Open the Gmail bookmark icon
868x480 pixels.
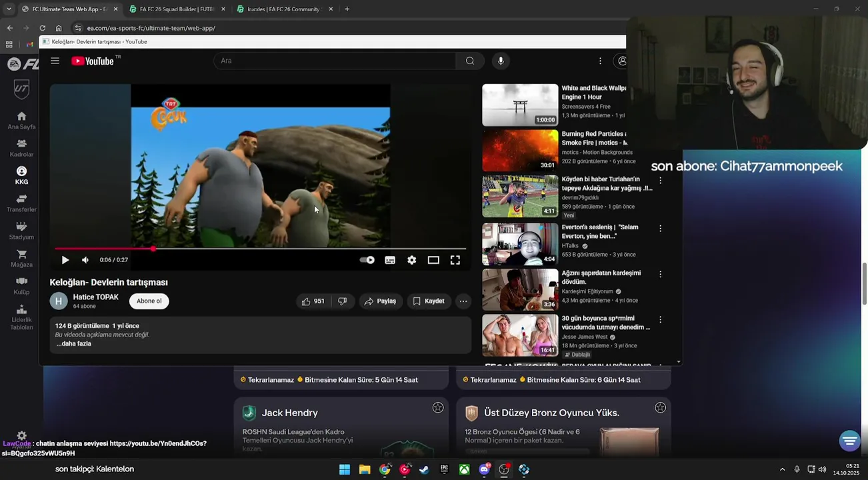point(29,45)
